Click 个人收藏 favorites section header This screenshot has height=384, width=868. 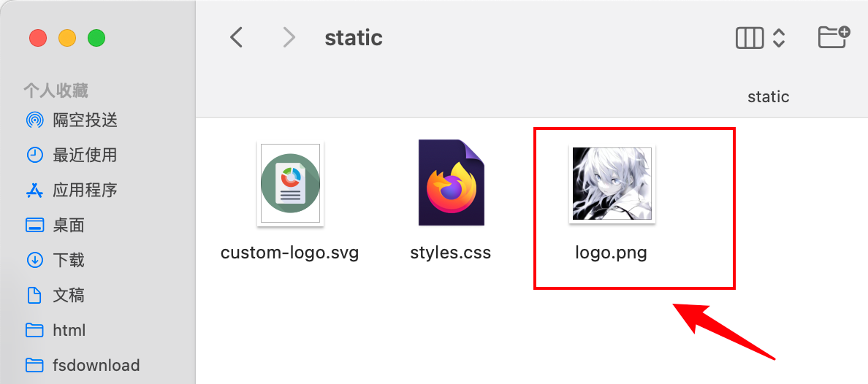click(56, 91)
